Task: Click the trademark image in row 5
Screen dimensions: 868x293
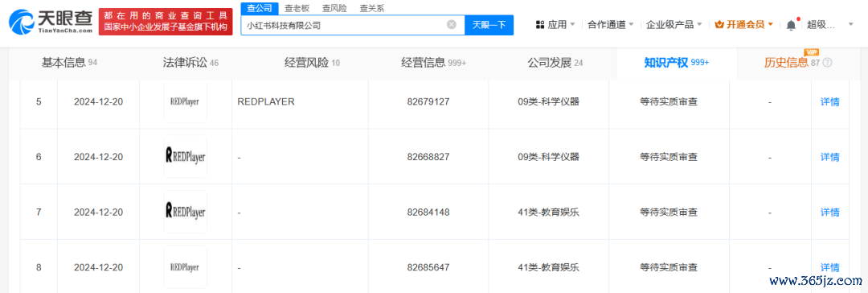Action: pos(186,101)
